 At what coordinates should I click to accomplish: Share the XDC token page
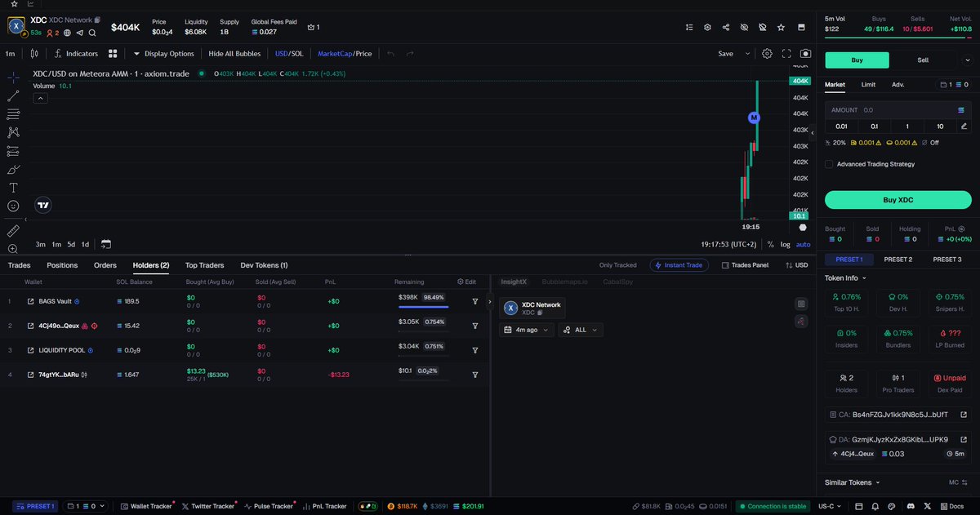tap(726, 27)
